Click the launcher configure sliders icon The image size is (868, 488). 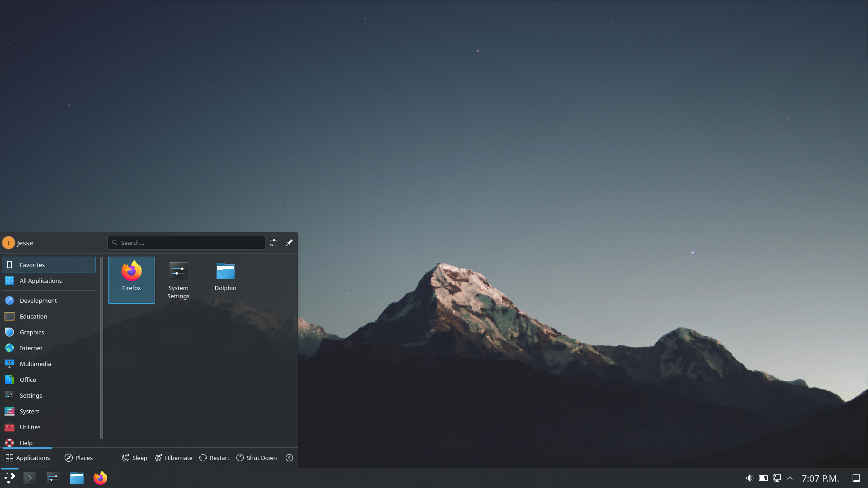274,243
